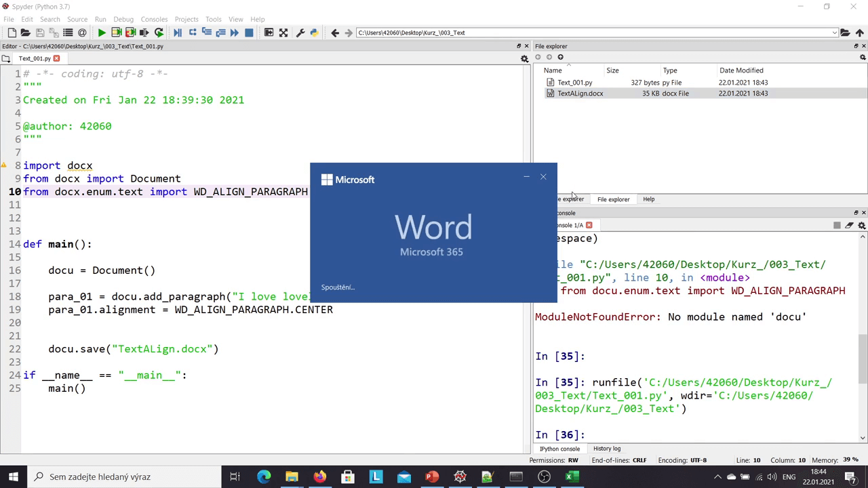Close the Console 1/A tab
This screenshot has width=868, height=488.
pyautogui.click(x=589, y=225)
